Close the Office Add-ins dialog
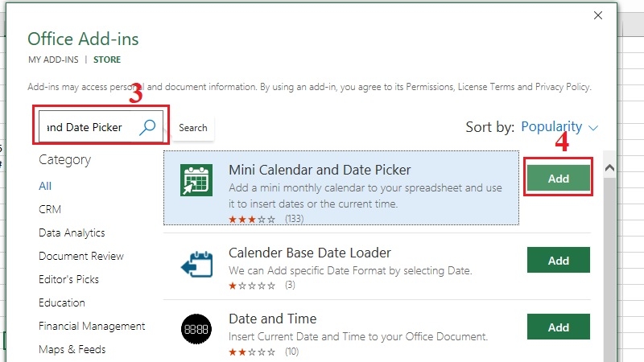 pyautogui.click(x=598, y=15)
